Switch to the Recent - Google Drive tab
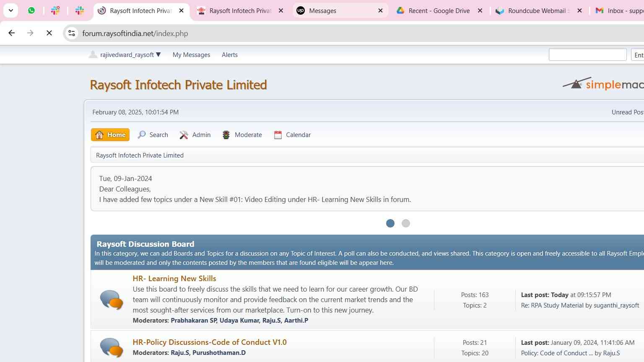Image resolution: width=644 pixels, height=362 pixels. (x=439, y=10)
